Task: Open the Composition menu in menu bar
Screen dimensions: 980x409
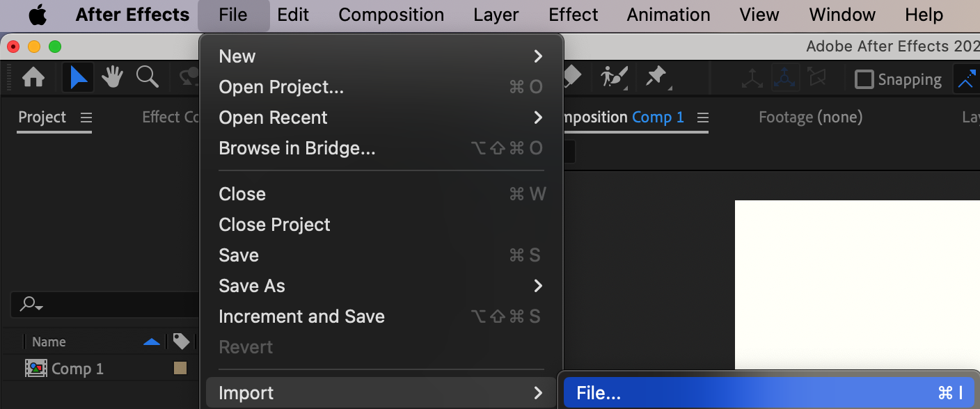Action: pos(391,15)
